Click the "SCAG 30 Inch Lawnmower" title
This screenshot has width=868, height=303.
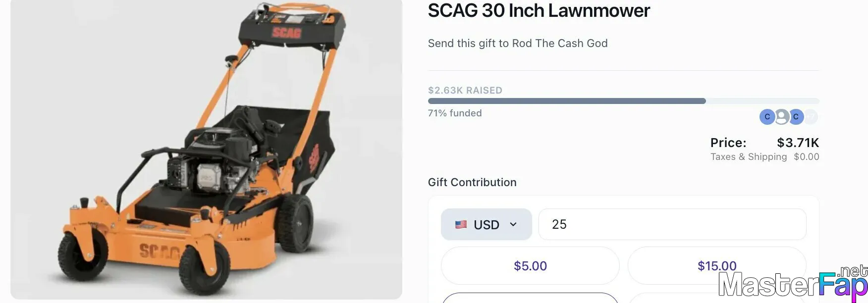[x=539, y=10]
